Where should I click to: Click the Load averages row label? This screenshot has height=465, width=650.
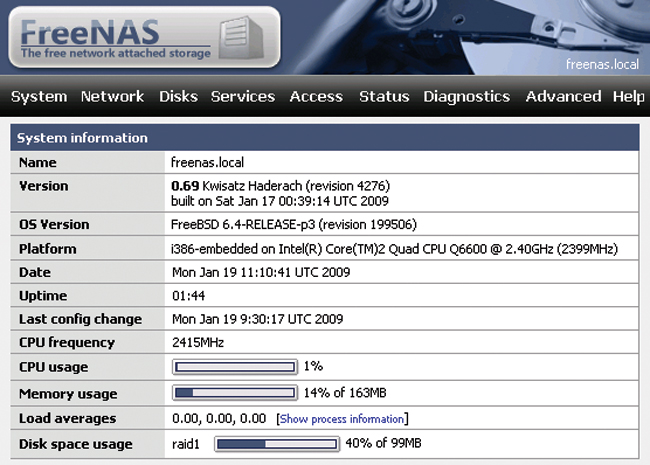pos(68,419)
